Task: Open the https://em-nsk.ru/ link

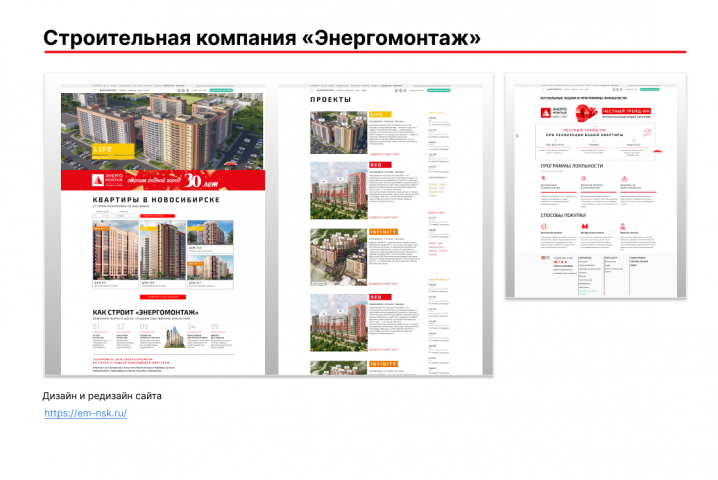Action: coord(85,413)
